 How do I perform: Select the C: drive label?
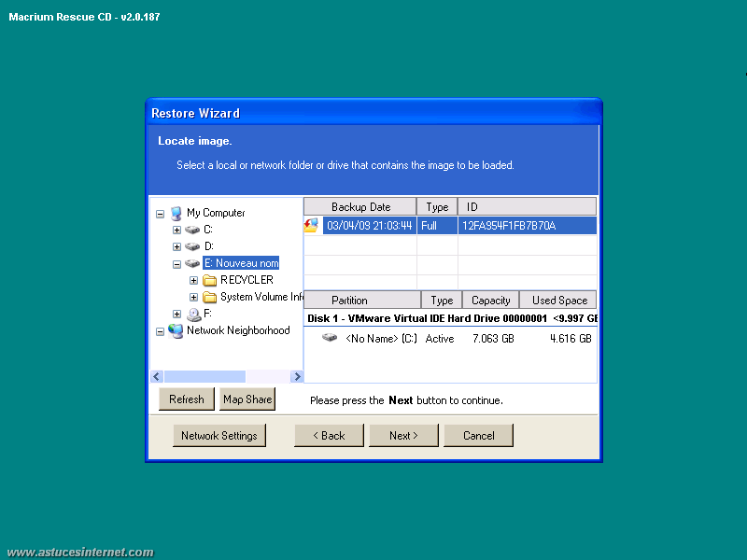click(x=208, y=230)
